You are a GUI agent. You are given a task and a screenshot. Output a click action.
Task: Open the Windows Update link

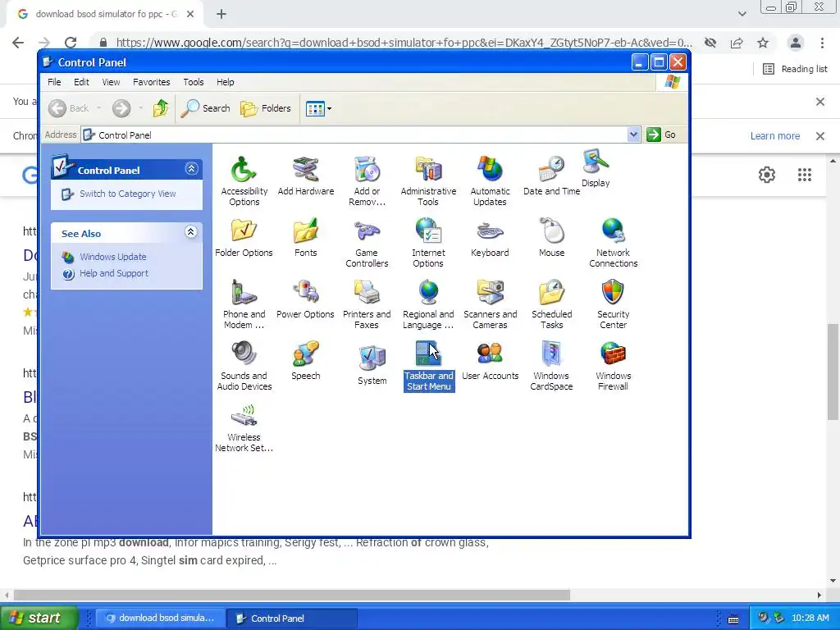112,257
